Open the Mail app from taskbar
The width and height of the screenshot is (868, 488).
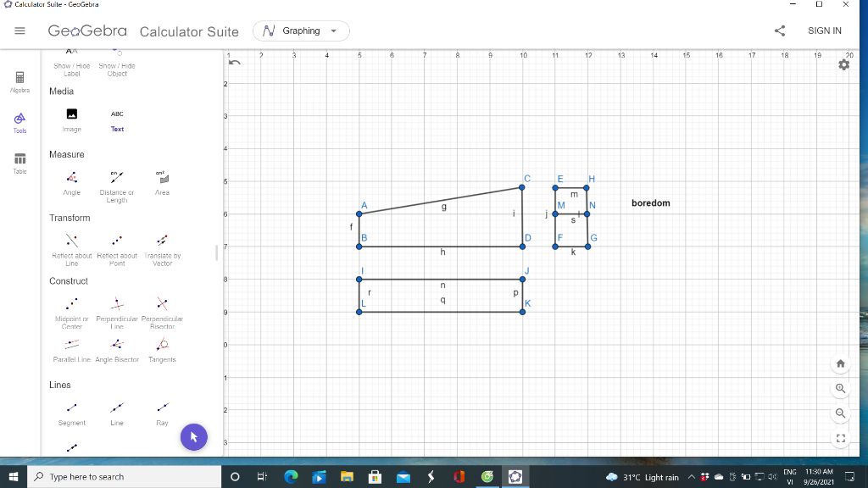(x=403, y=476)
